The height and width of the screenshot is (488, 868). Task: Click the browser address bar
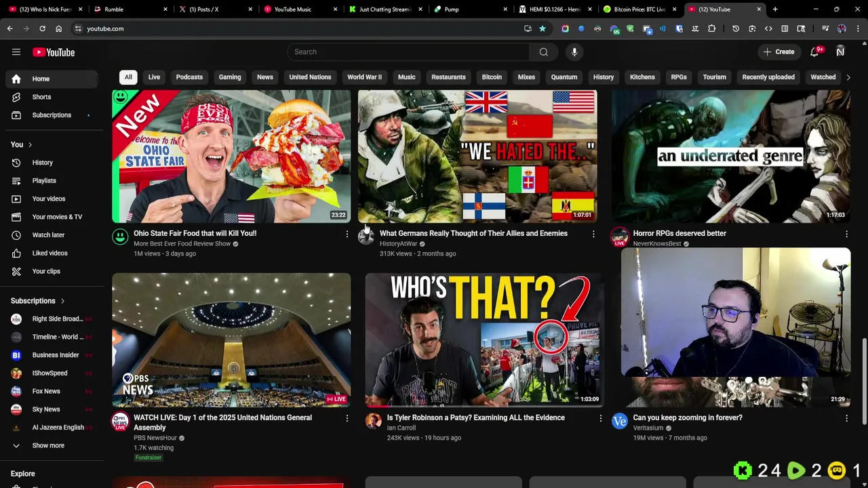(x=298, y=28)
